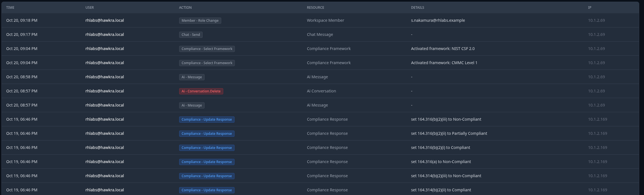
Task: Click the ACTION column header
Action: [185, 8]
